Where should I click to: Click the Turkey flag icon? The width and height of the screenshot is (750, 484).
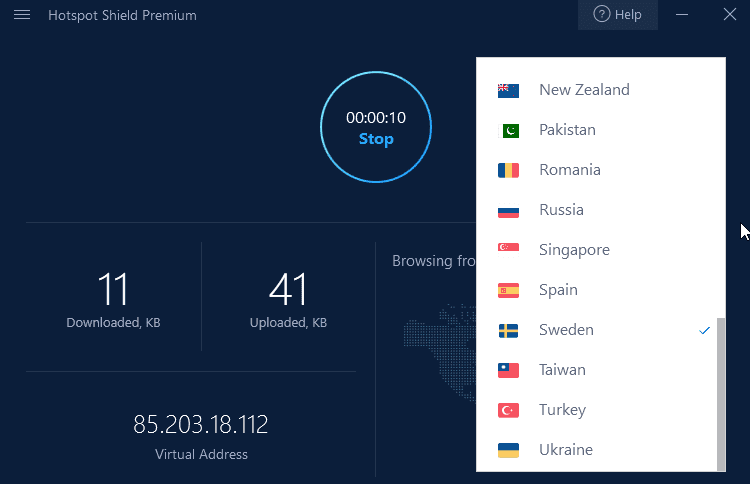coord(508,410)
